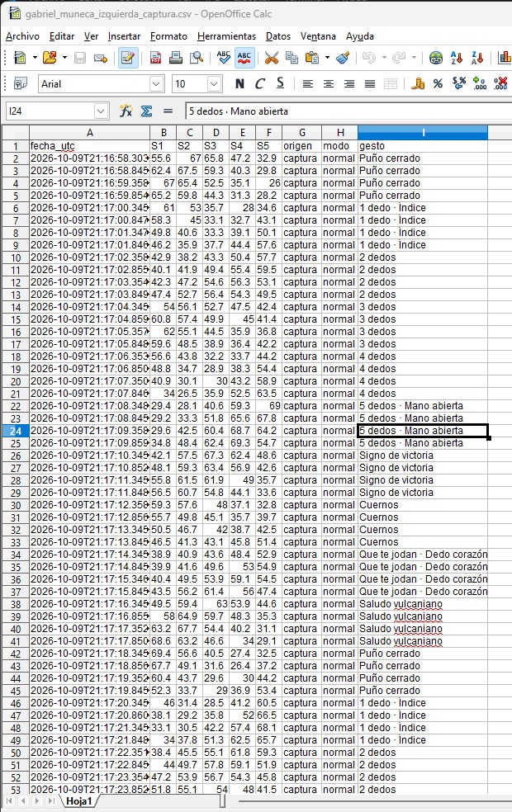Image resolution: width=512 pixels, height=812 pixels.
Task: Open the Datos menu
Action: [x=278, y=36]
